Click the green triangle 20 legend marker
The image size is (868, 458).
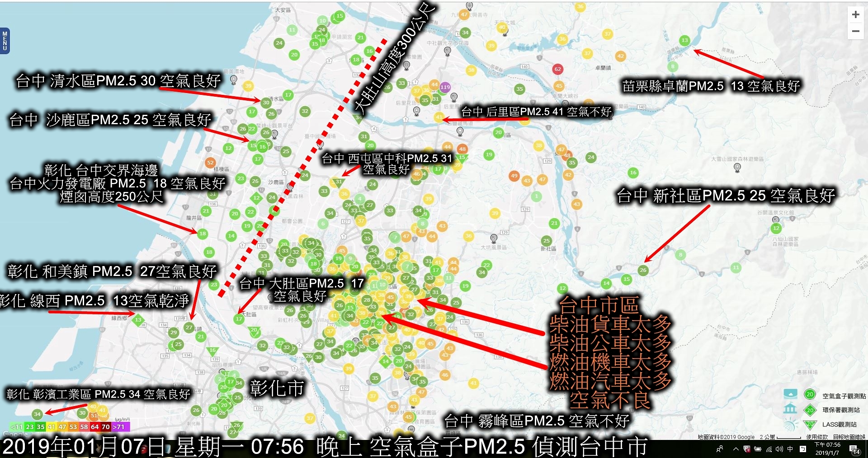pos(810,425)
